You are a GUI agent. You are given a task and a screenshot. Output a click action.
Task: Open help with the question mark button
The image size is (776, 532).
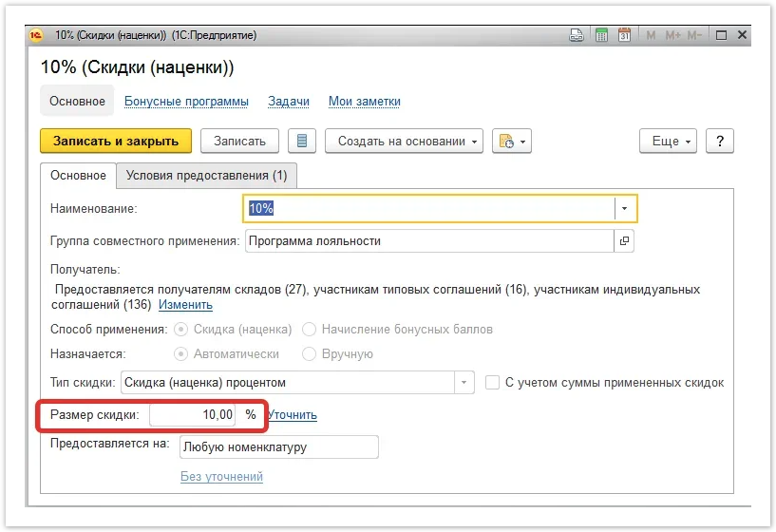(x=721, y=141)
